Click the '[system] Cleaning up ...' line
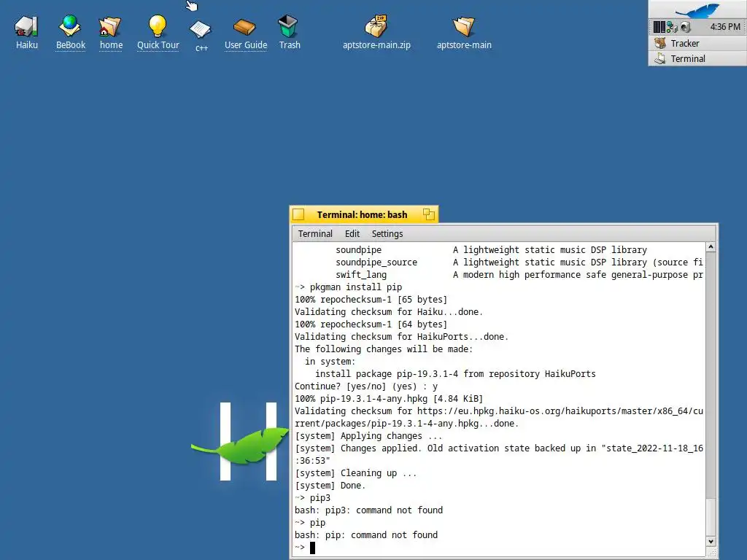Screen dimensions: 747x560 click(x=355, y=473)
